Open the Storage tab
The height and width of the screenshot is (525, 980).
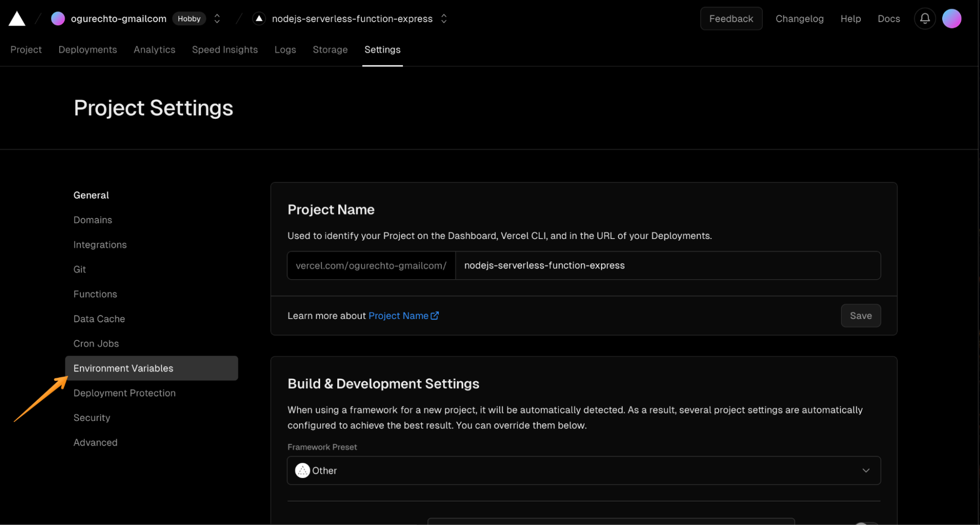tap(330, 50)
